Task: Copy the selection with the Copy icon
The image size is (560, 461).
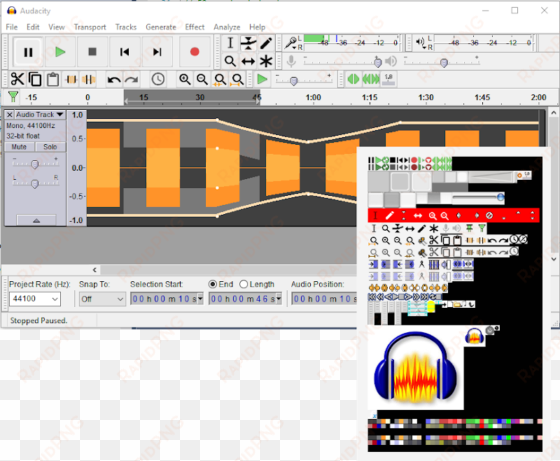Action: point(35,79)
